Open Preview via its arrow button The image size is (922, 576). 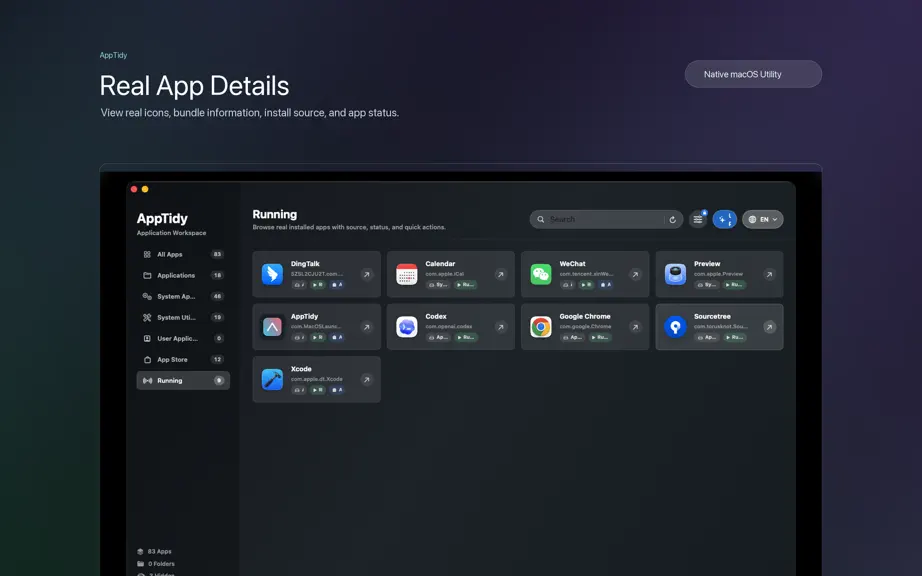(769, 274)
